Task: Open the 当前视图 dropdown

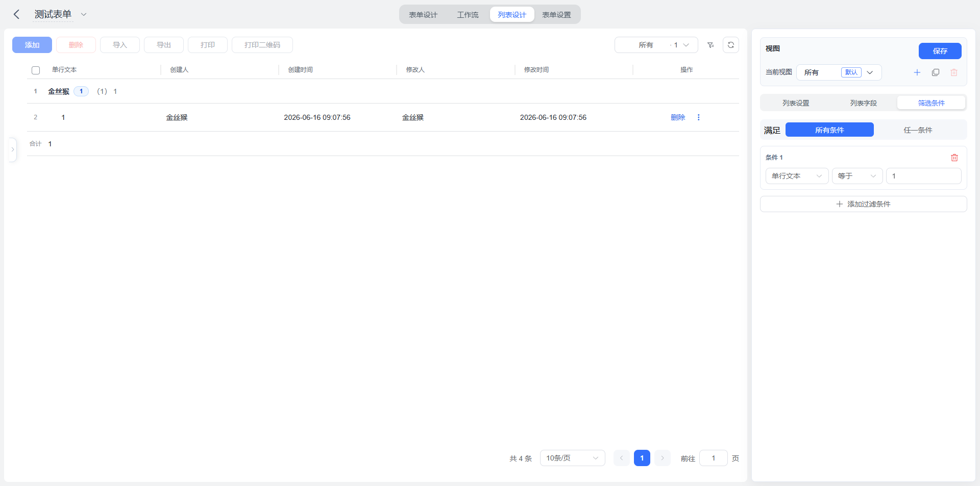Action: tap(839, 72)
